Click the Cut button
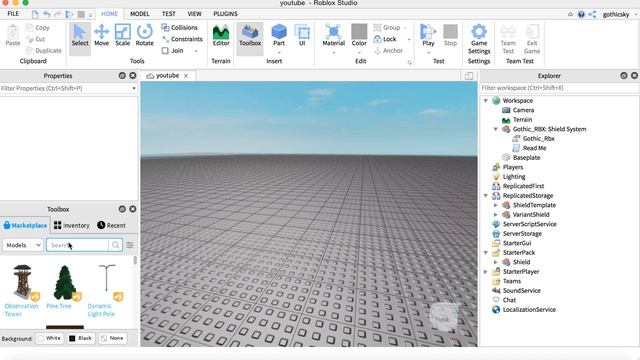 [x=36, y=39]
